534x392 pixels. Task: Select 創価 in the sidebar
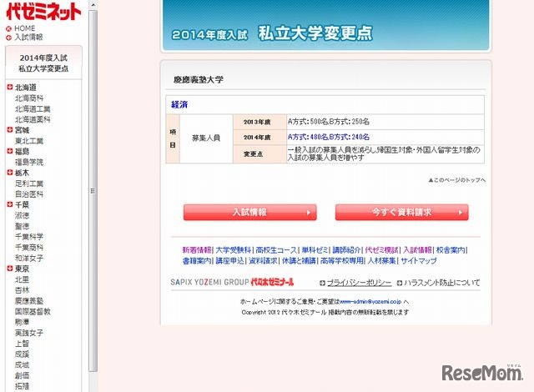22,375
